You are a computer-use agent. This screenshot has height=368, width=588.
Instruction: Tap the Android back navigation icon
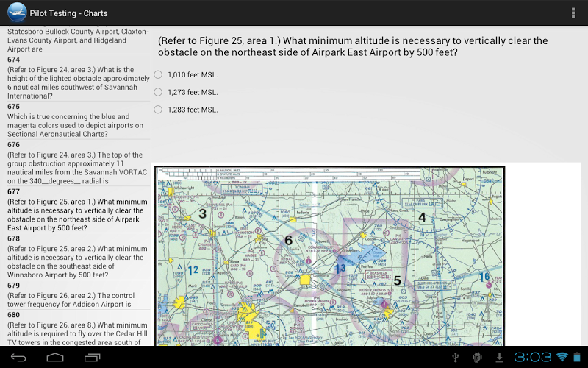(x=18, y=358)
